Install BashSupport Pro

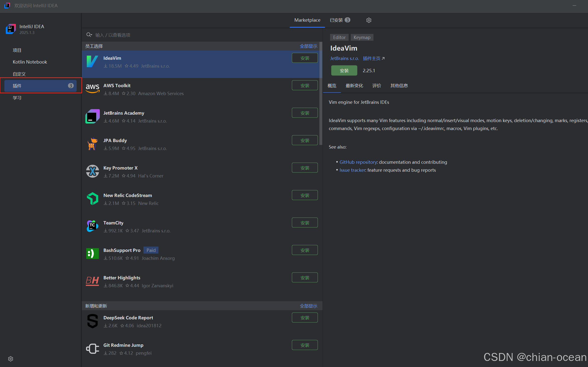click(305, 250)
